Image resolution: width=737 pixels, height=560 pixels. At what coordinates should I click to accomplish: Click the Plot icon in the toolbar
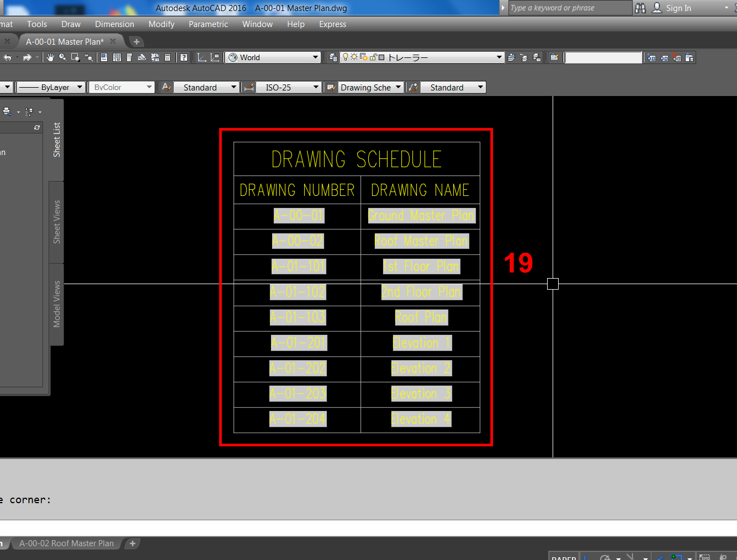click(143, 57)
